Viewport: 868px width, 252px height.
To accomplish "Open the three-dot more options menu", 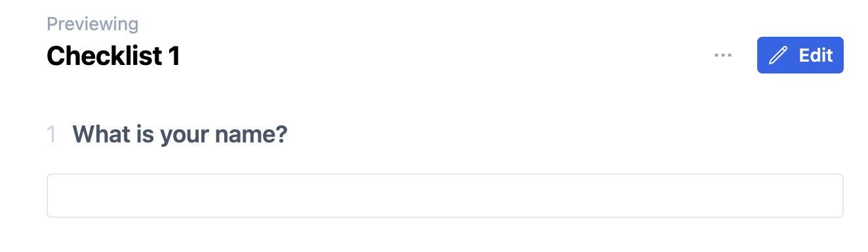I will tap(722, 56).
